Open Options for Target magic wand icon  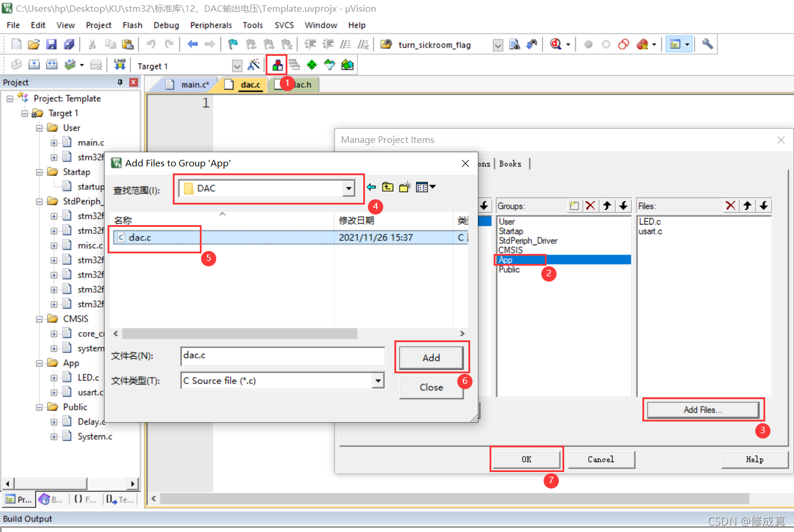(x=254, y=65)
